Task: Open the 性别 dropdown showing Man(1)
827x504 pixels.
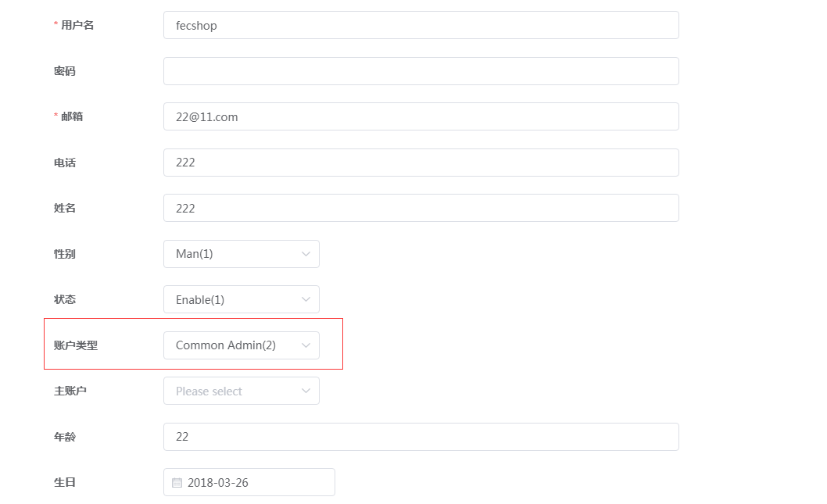Action: [x=242, y=254]
